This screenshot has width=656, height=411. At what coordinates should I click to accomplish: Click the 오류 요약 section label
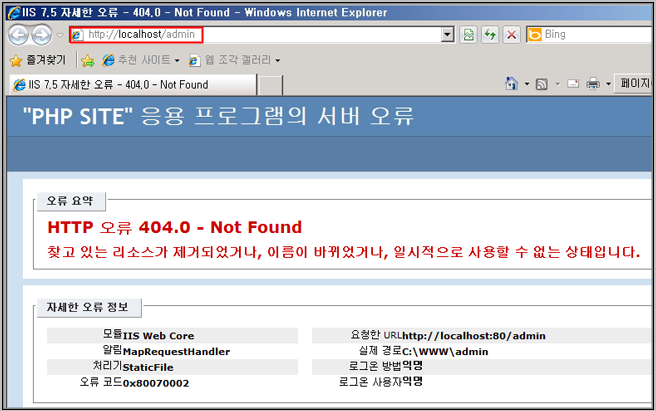(x=70, y=201)
